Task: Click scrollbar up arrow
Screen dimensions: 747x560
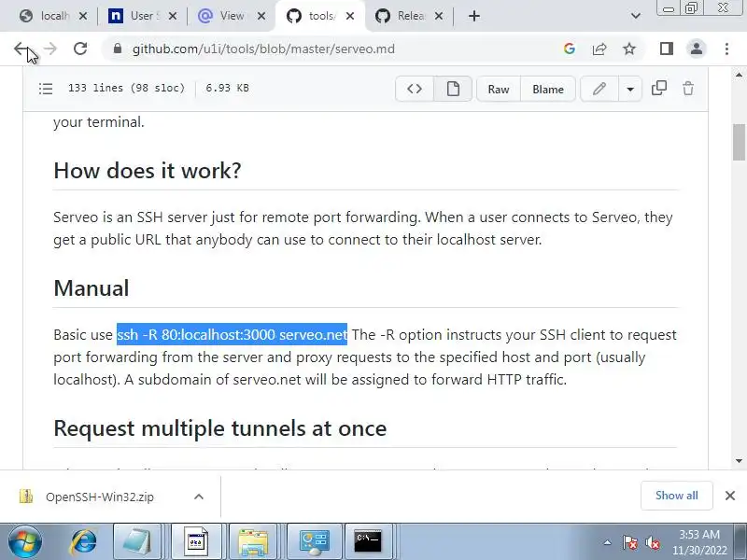Action: [x=739, y=75]
